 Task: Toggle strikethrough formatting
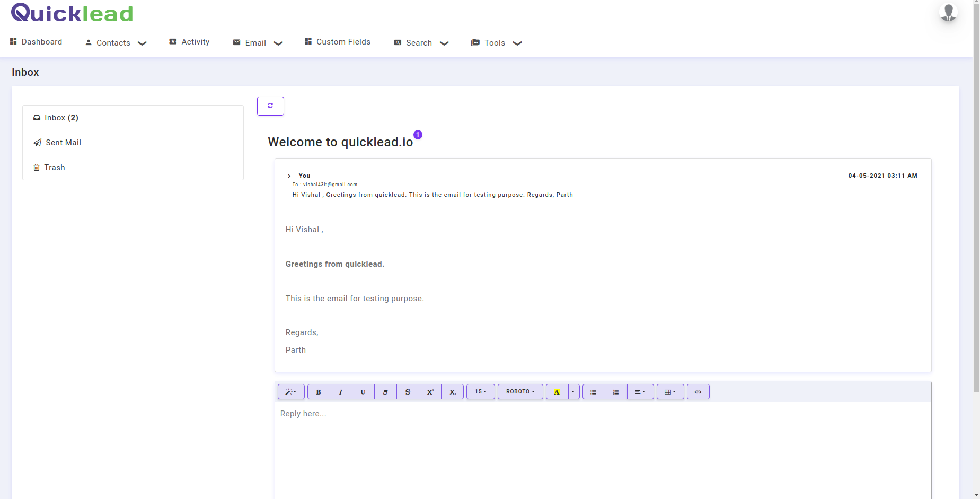[408, 392]
